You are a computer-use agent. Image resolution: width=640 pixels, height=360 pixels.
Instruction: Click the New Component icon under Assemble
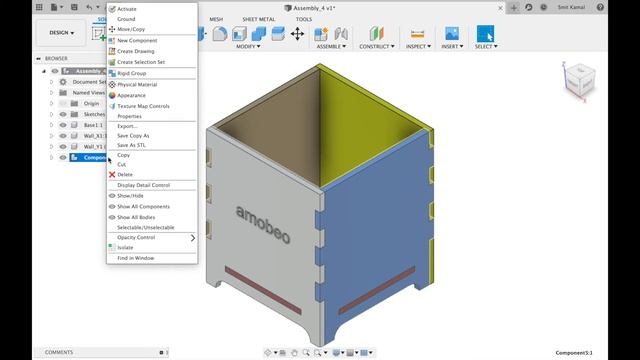pyautogui.click(x=321, y=34)
